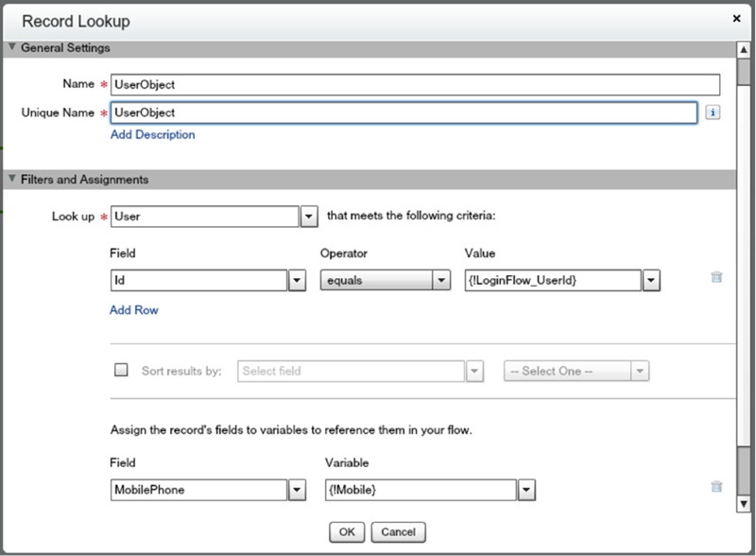Click the scrollbar down arrow
This screenshot has height=556, width=756.
point(744,505)
